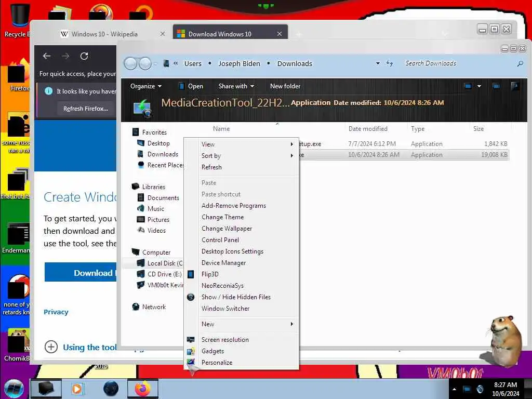Click the blue Download button on webpage

(x=81, y=272)
